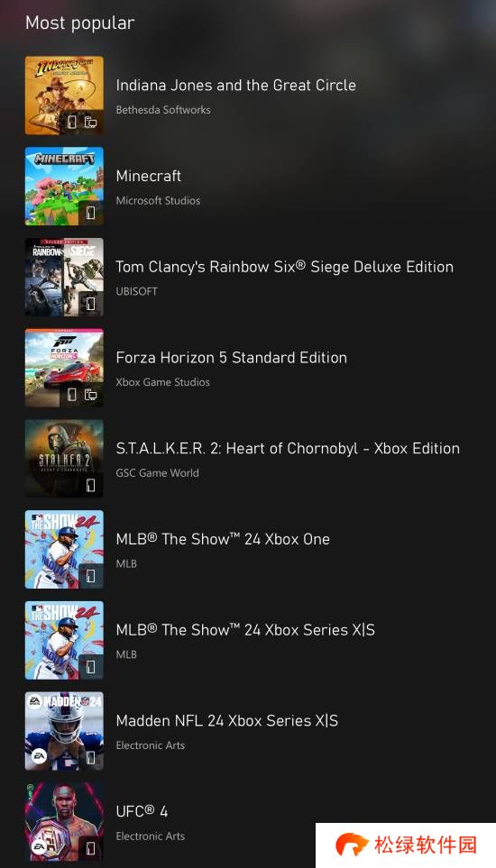Open the UFC 4 game title
Screen dimensions: 496x868
(x=142, y=811)
